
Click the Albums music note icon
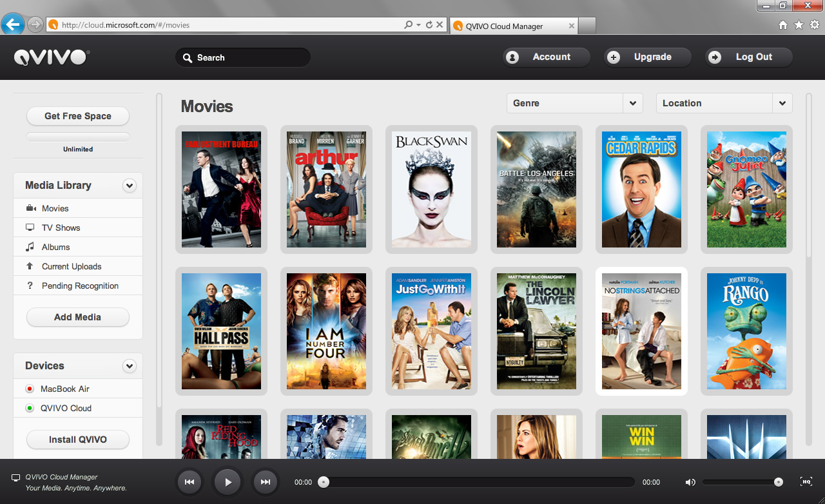click(30, 247)
